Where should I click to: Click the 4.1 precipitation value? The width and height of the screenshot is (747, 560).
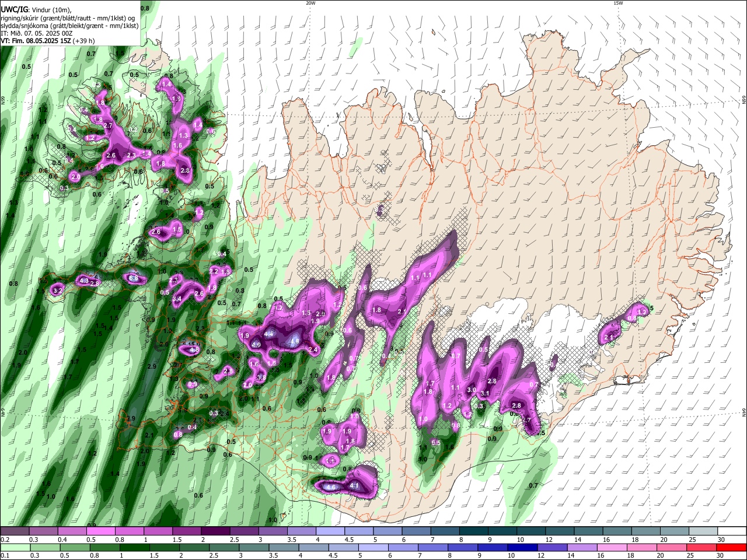[354, 485]
